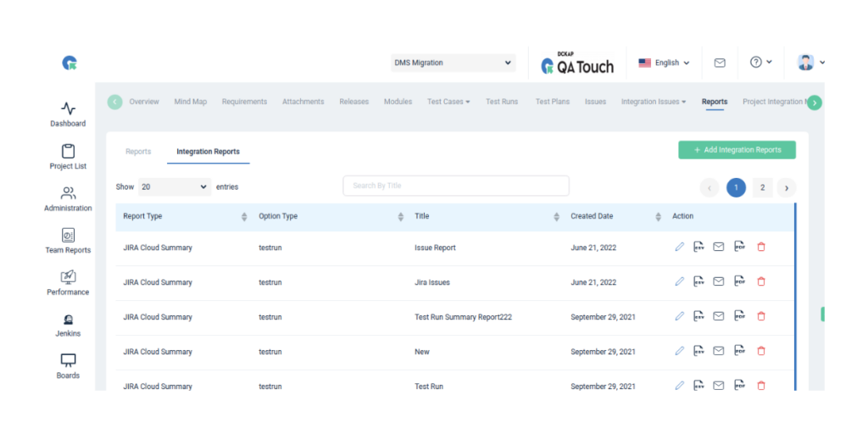Open the Test Runs nav tab

(502, 102)
